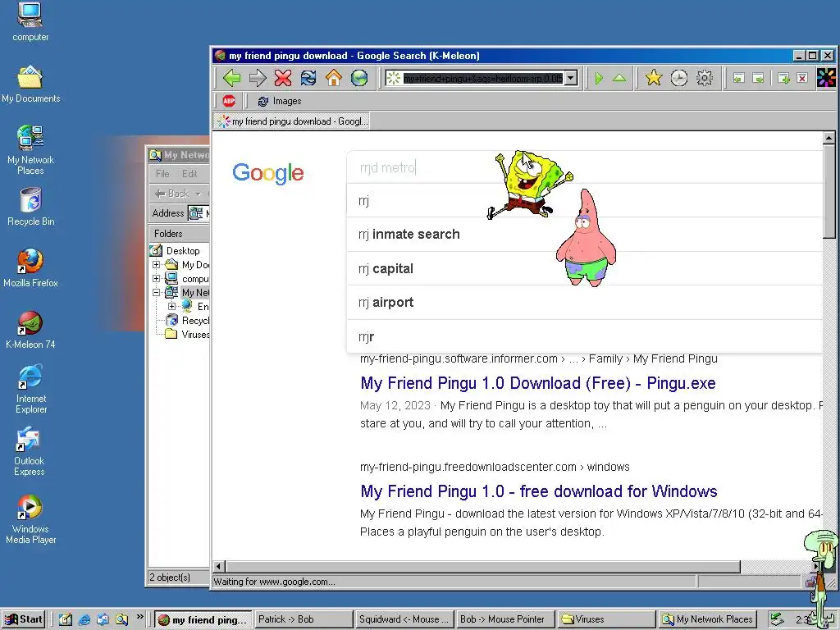Image resolution: width=840 pixels, height=630 pixels.
Task: Switch to next tab icon
Action: click(758, 78)
